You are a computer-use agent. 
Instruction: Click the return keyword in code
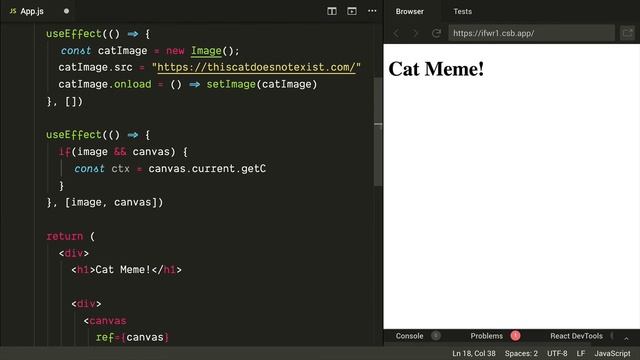tap(64, 236)
